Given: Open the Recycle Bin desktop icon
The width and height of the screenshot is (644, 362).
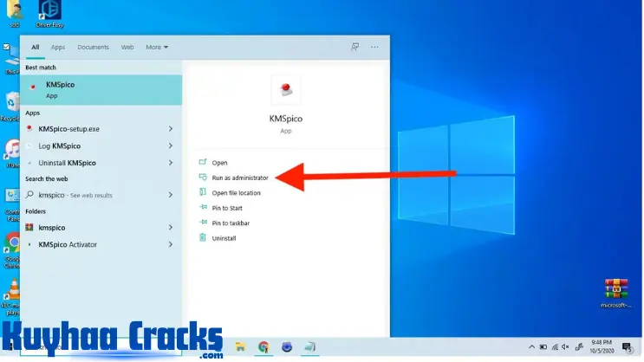Looking at the screenshot, I should (x=12, y=102).
